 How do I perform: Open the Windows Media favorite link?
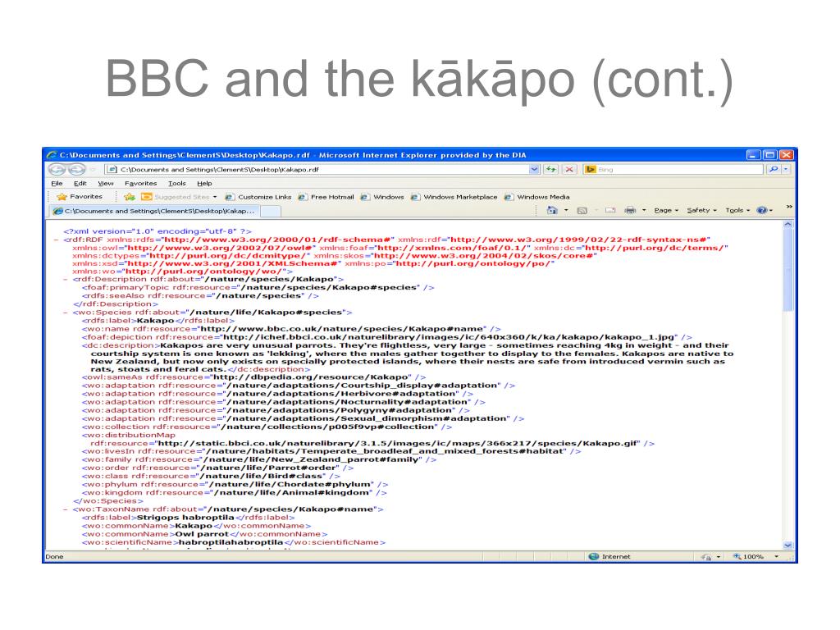[537, 197]
